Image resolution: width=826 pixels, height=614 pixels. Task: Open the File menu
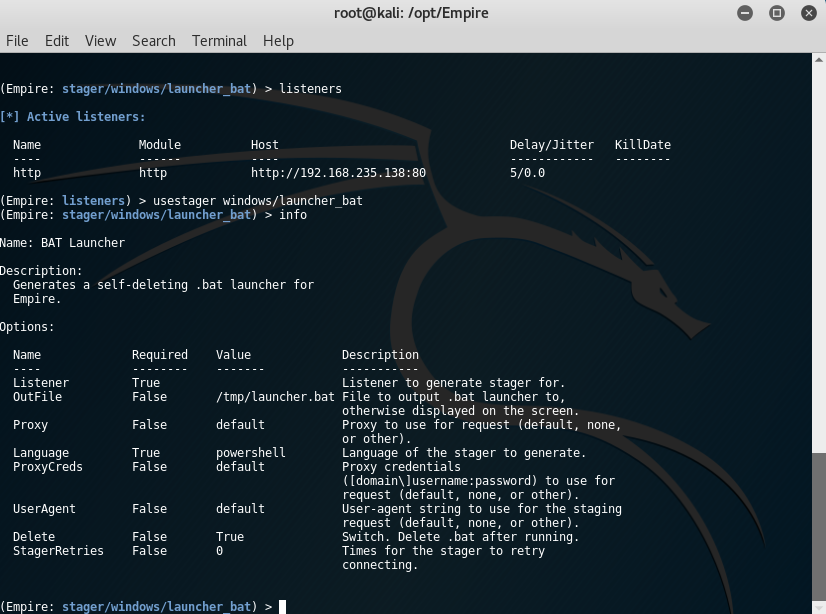(17, 41)
